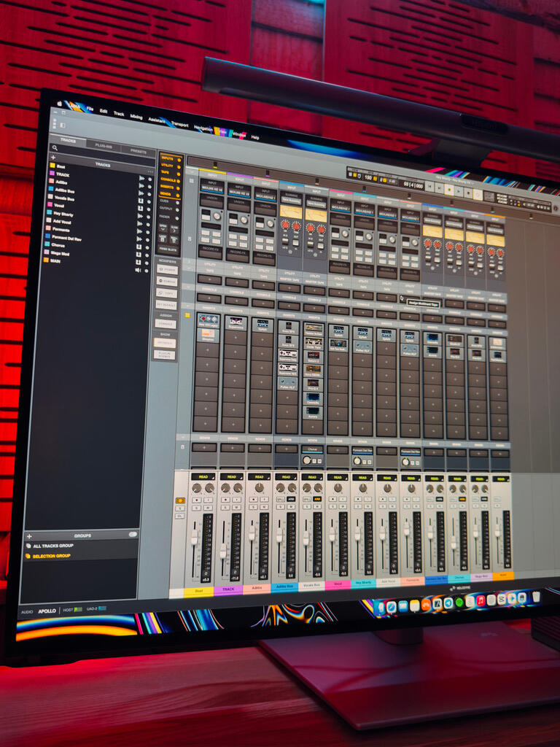Click the TRACK channel volume fader
Viewport: 560px width, 747px height.
coord(223,551)
